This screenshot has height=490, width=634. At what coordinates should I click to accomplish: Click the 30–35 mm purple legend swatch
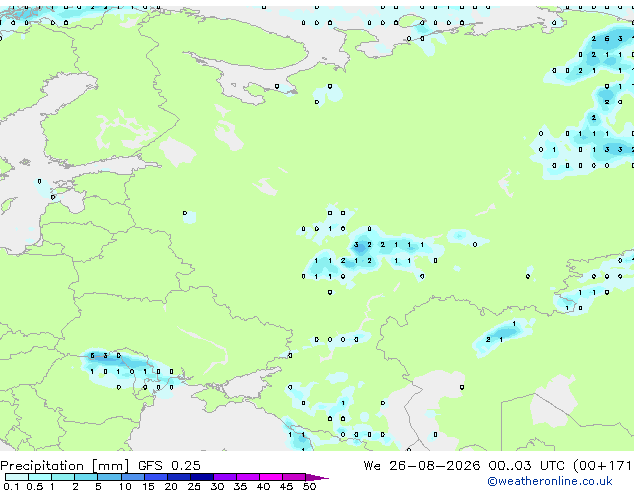click(224, 477)
